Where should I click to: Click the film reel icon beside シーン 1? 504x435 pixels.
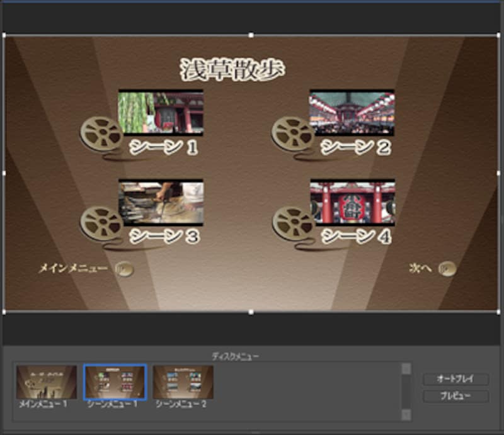click(x=101, y=133)
